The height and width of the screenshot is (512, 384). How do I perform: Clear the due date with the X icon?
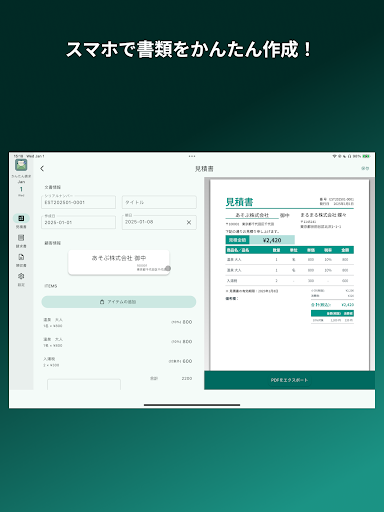(189, 222)
